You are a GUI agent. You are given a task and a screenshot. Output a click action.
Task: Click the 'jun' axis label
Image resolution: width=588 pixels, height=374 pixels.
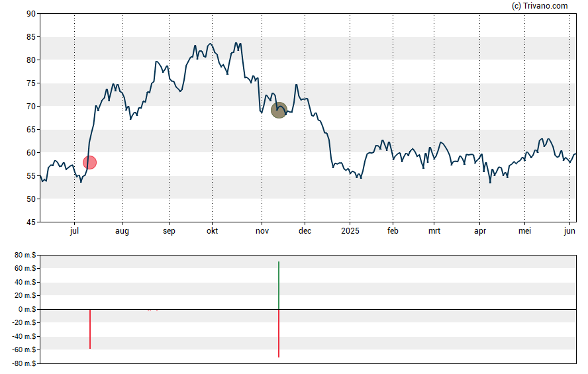569,230
